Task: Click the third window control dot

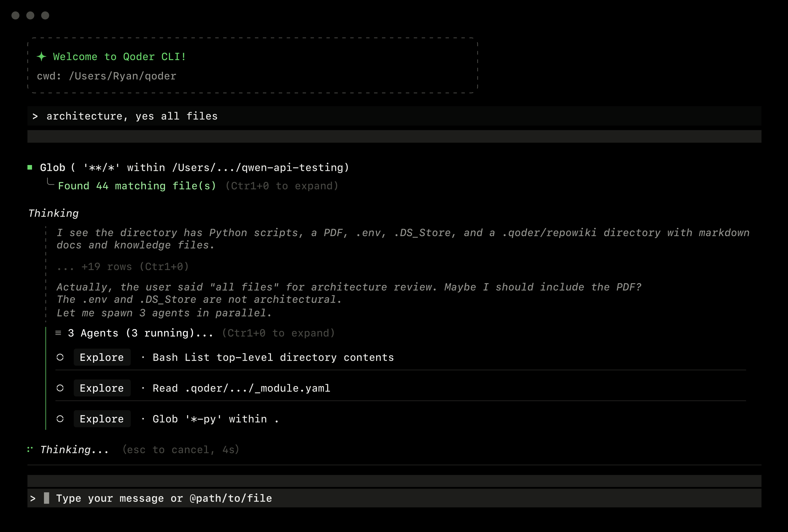Action: click(45, 15)
